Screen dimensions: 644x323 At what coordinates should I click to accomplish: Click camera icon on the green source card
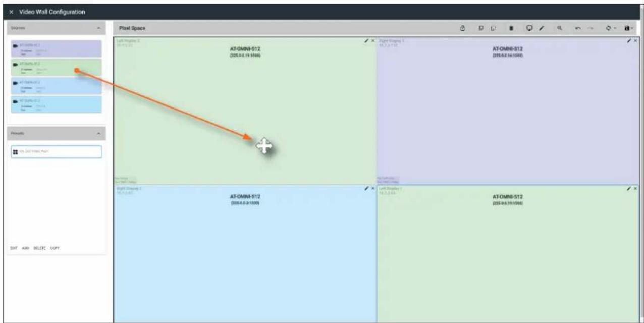16,64
